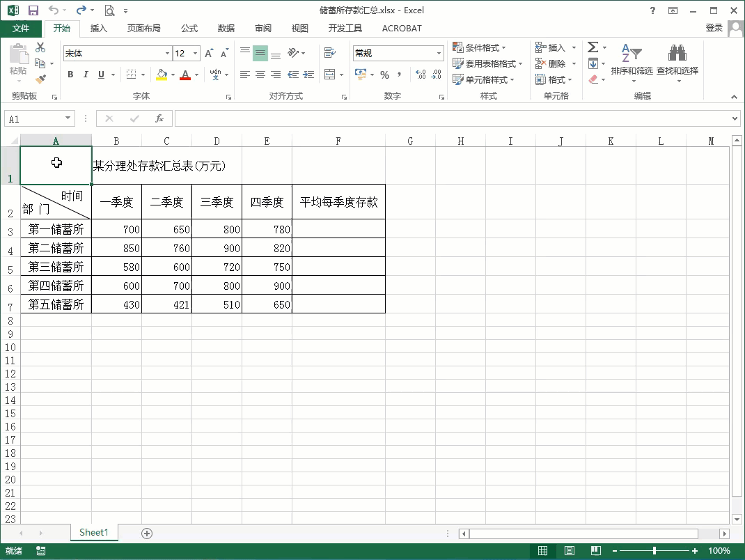This screenshot has height=560, width=745.
Task: Click the yellow fill color swatch
Action: (x=162, y=75)
